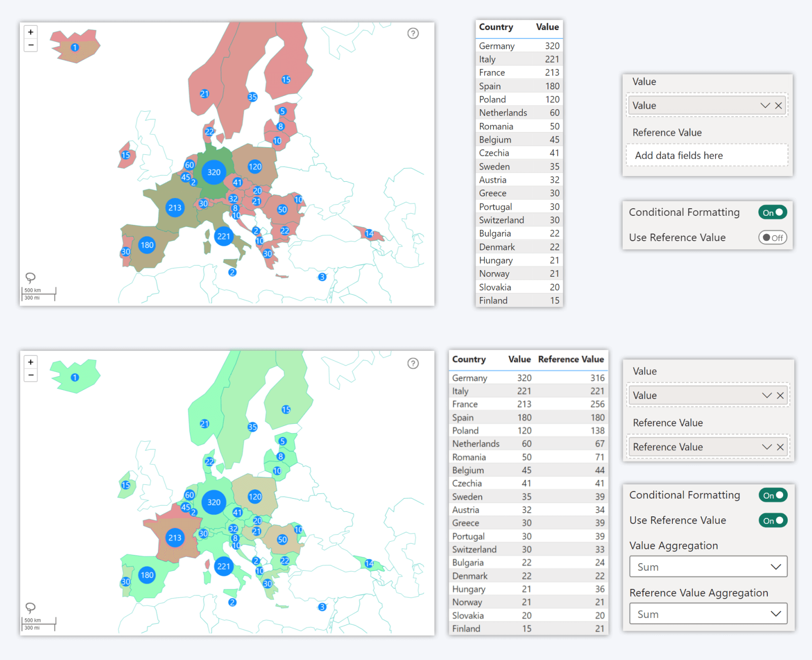Turn off Conditional Formatting in the bottom panel
812x660 pixels.
click(x=773, y=495)
